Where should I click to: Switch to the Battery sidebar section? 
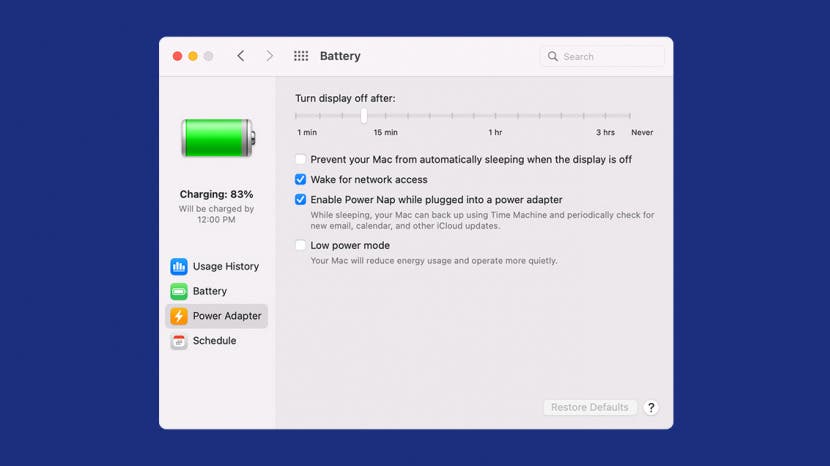(216, 291)
